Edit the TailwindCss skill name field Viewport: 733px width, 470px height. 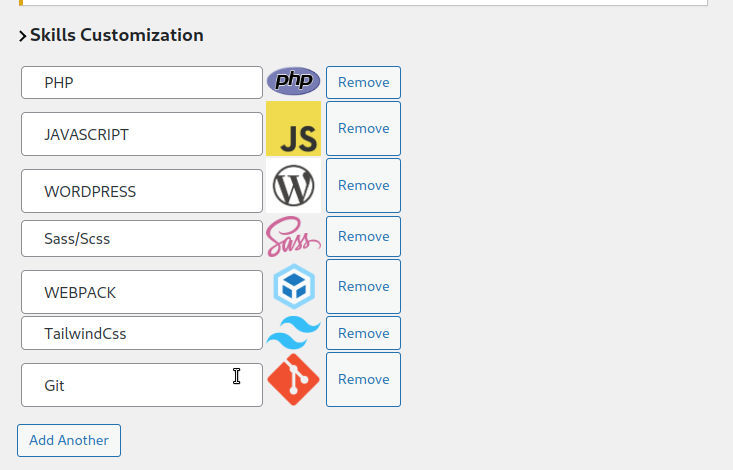(142, 333)
